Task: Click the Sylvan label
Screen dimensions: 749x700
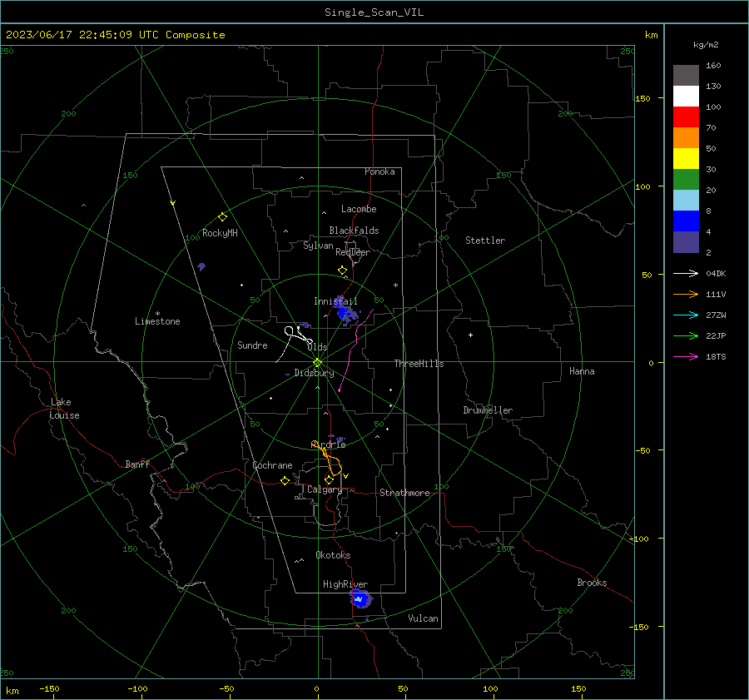Action: coord(318,246)
